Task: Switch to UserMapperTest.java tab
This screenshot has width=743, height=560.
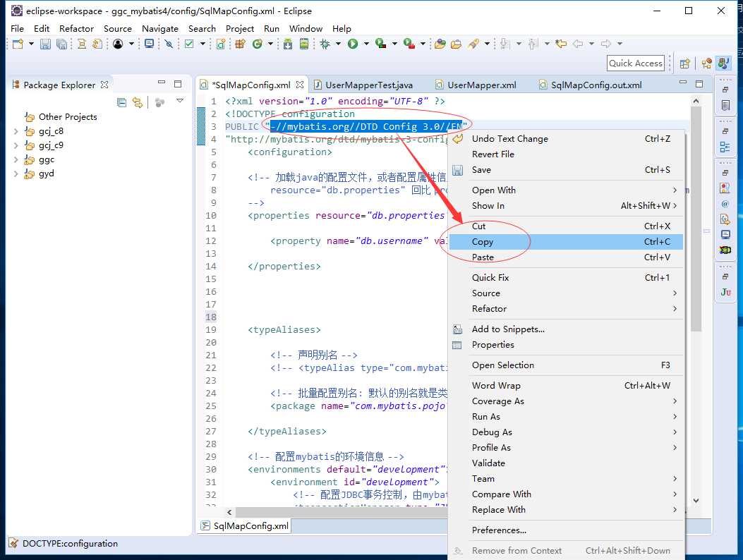Action: [363, 85]
